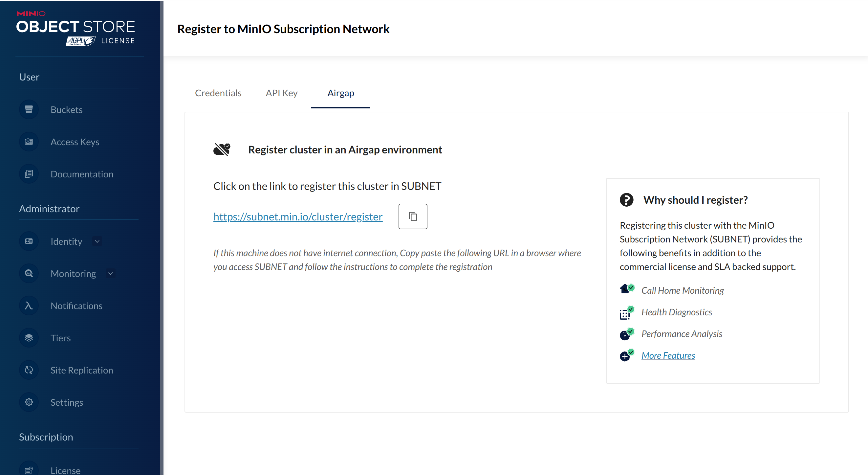Click the Site Replication sync icon
Screen dimensions: 868x475
coord(29,370)
